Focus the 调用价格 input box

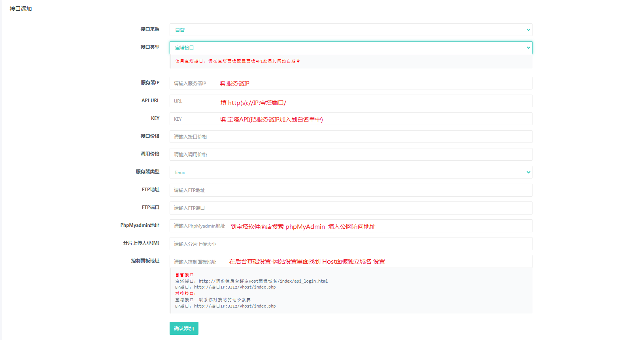(350, 154)
